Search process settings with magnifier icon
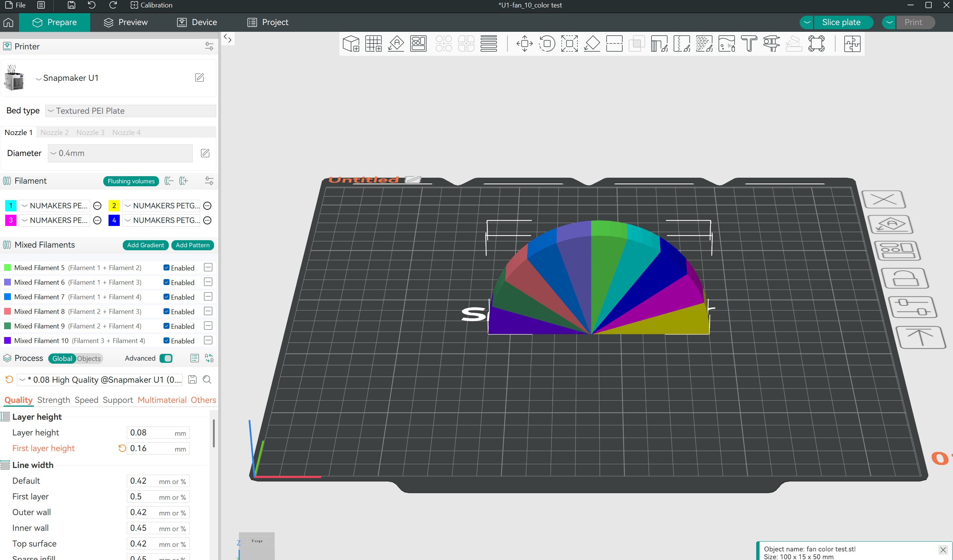953x560 pixels. pos(207,379)
